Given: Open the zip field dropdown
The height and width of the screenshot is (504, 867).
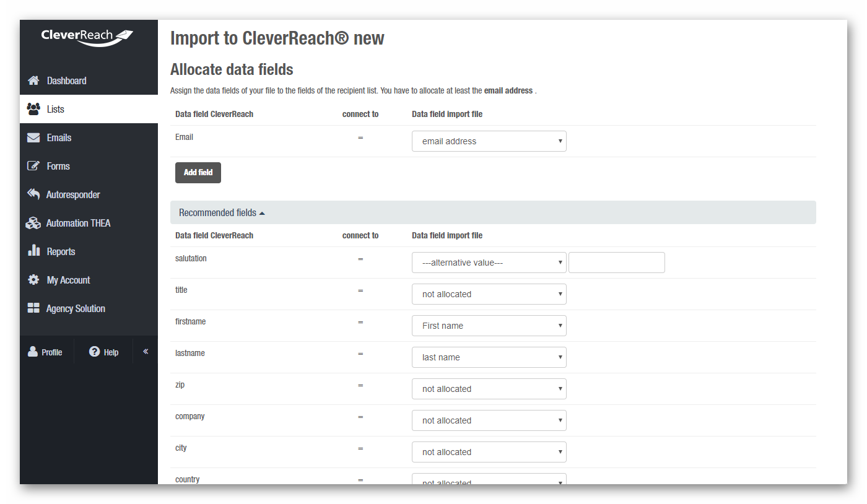Looking at the screenshot, I should click(x=489, y=389).
